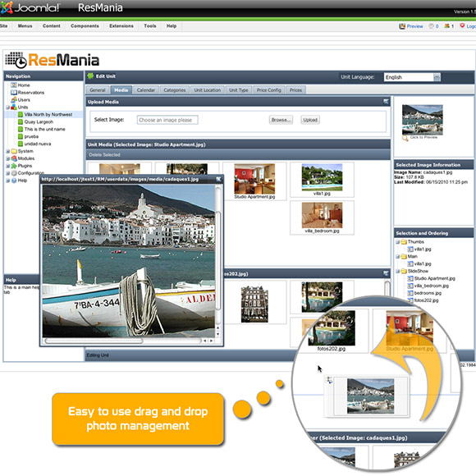Click the Help question mark icon
476x476 pixels.
click(14, 181)
